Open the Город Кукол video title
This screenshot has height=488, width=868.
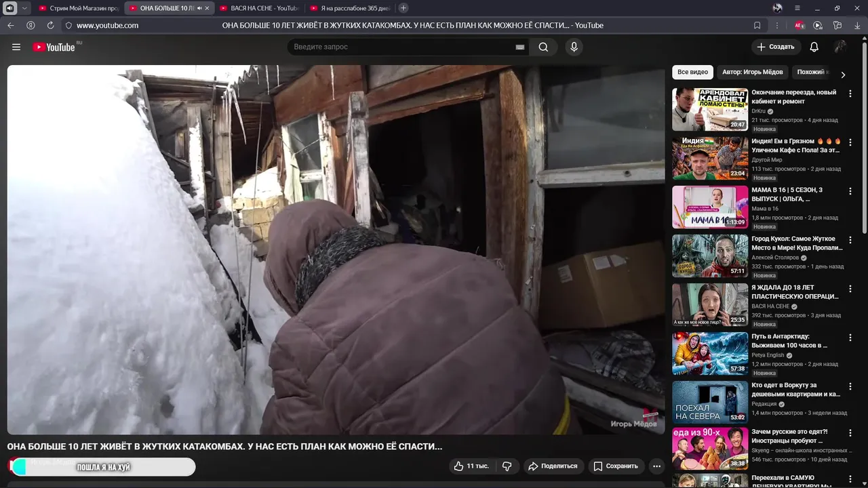click(797, 243)
